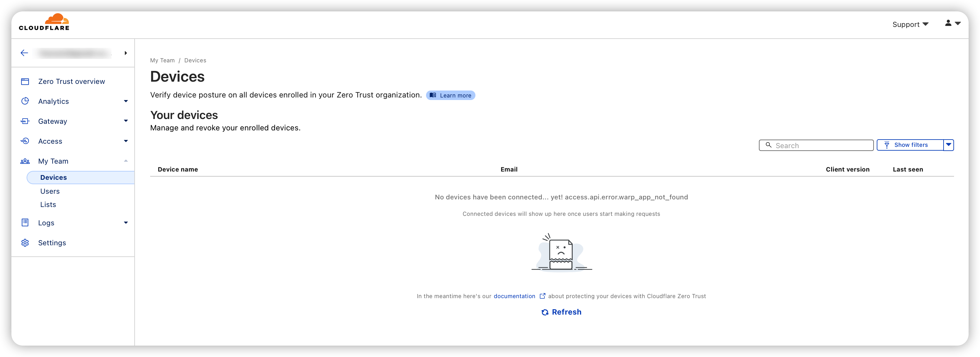
Task: Select Lists in My Team submenu
Action: [x=48, y=204]
